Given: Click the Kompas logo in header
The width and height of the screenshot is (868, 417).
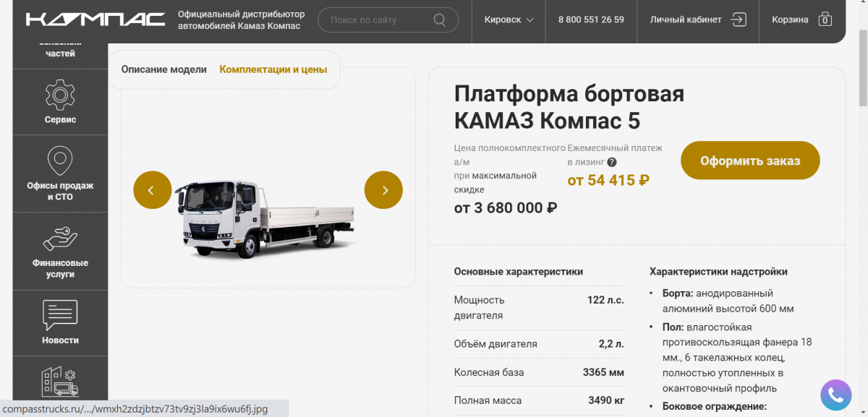Looking at the screenshot, I should (95, 20).
